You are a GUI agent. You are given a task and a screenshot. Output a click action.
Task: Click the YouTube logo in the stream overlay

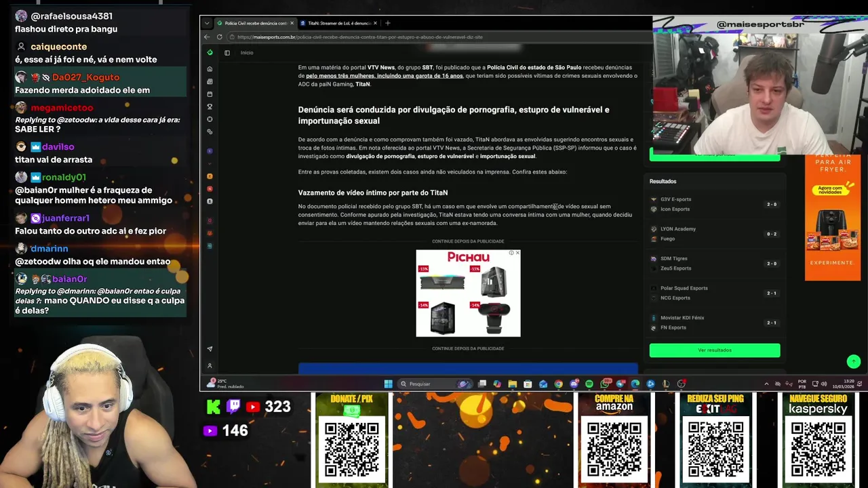[253, 407]
